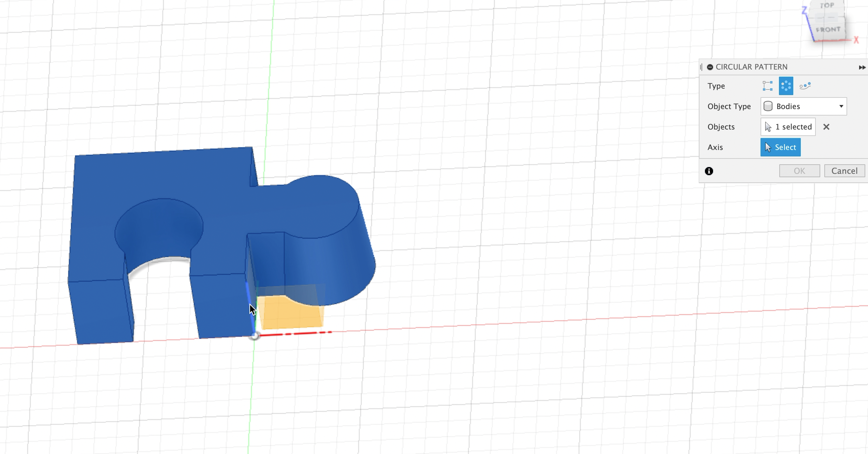Collapse the Circular Pattern dialog with the minus icon
The height and width of the screenshot is (454, 868).
[x=710, y=67]
